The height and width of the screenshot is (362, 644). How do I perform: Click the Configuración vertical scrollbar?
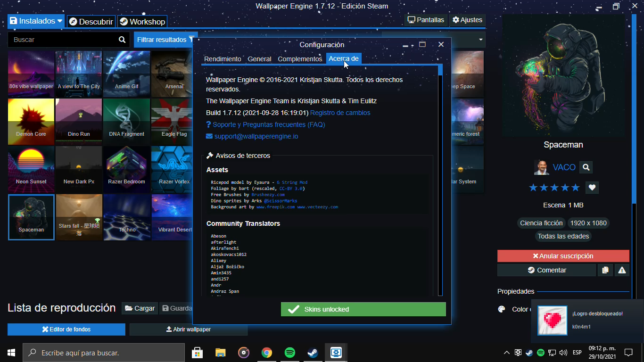[x=440, y=181]
